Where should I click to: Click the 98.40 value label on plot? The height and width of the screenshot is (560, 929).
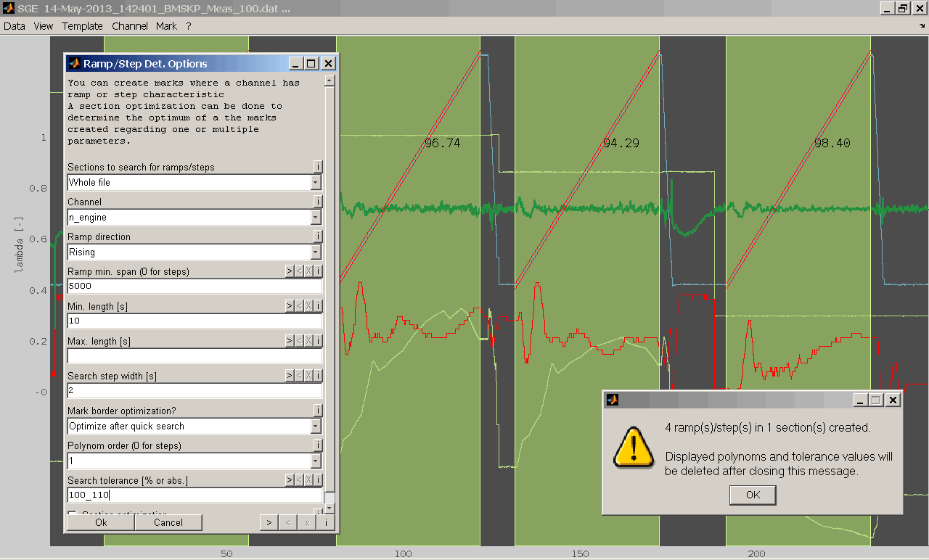832,144
